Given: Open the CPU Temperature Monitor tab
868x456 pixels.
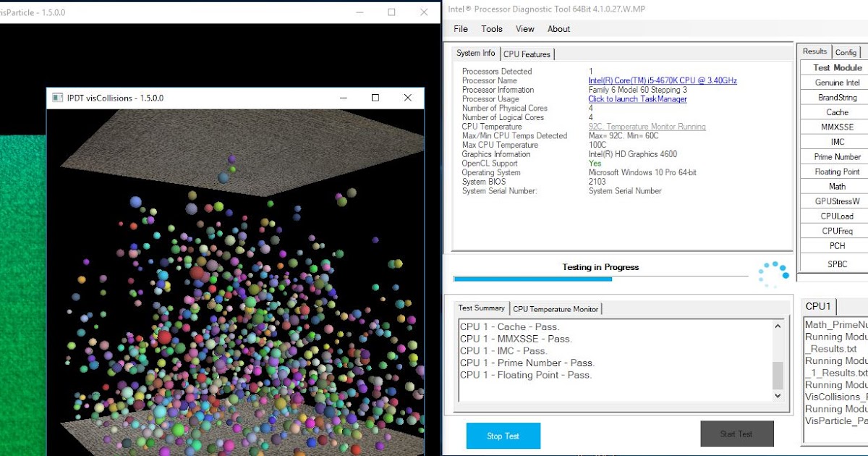Looking at the screenshot, I should pos(556,308).
